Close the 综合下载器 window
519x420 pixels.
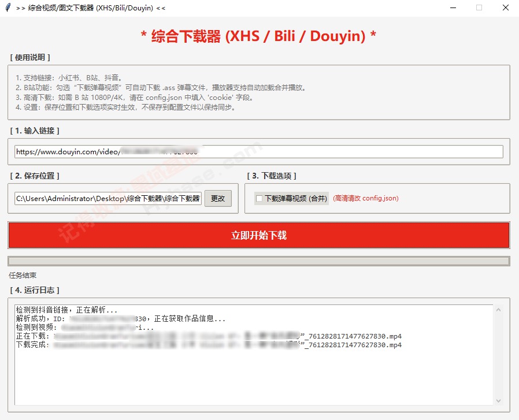505,8
